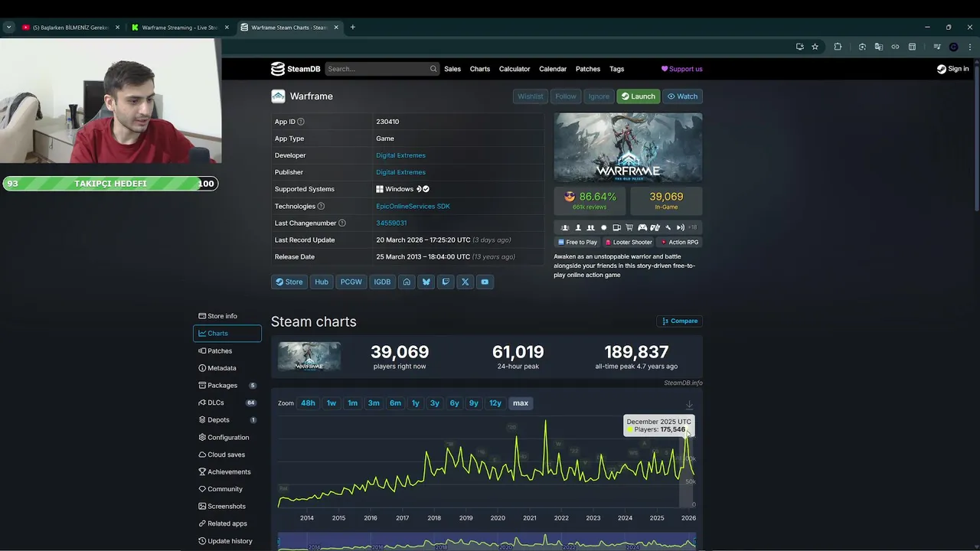Click the Compare button

point(680,321)
